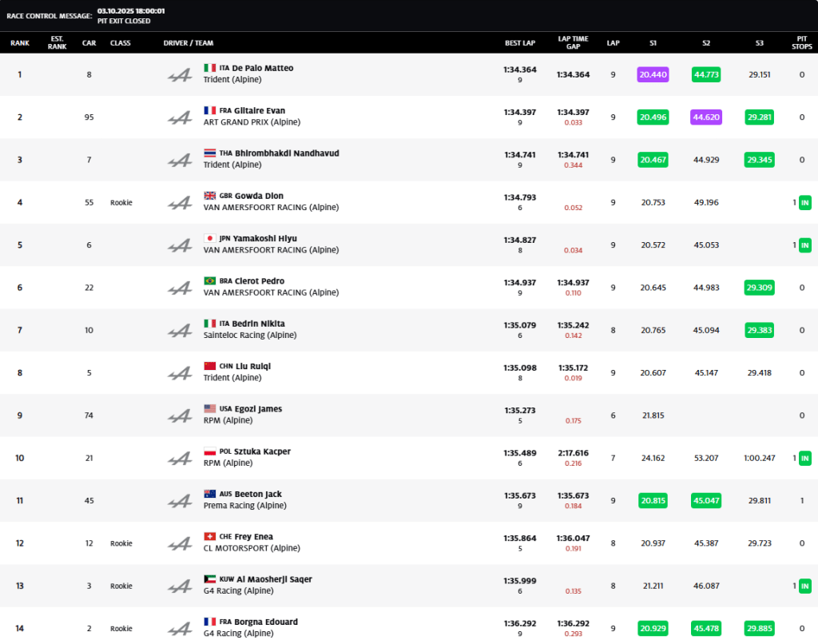Screen dimensions: 818x644
Task: Click the red gap value 0.344
Action: pyautogui.click(x=573, y=165)
